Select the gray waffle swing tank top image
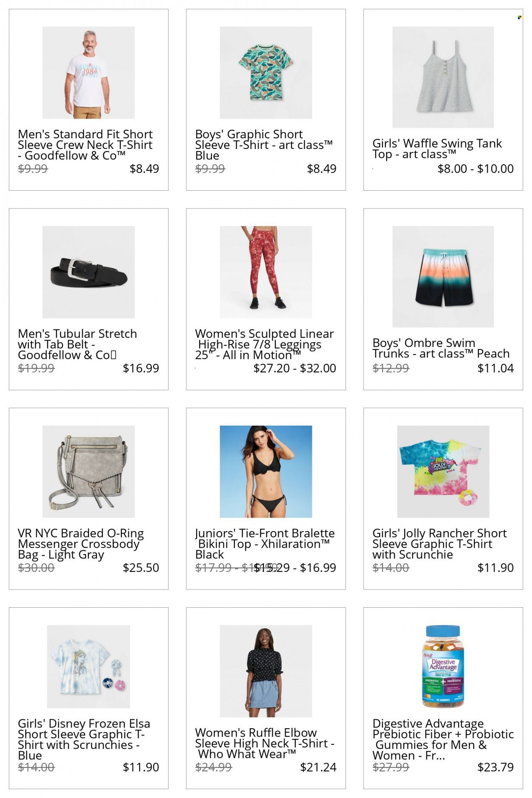The image size is (532, 798). click(x=443, y=77)
